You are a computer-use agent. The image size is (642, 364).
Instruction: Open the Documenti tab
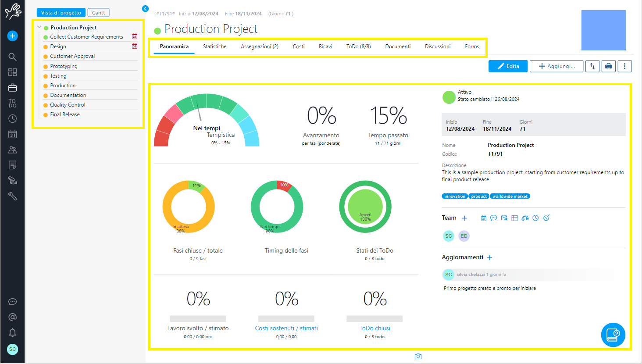click(398, 46)
